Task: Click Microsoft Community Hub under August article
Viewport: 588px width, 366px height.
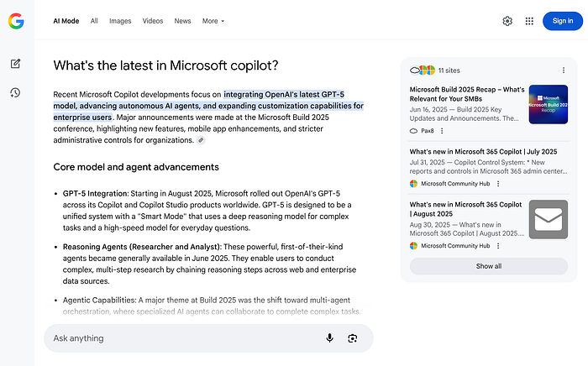Action: (x=455, y=246)
